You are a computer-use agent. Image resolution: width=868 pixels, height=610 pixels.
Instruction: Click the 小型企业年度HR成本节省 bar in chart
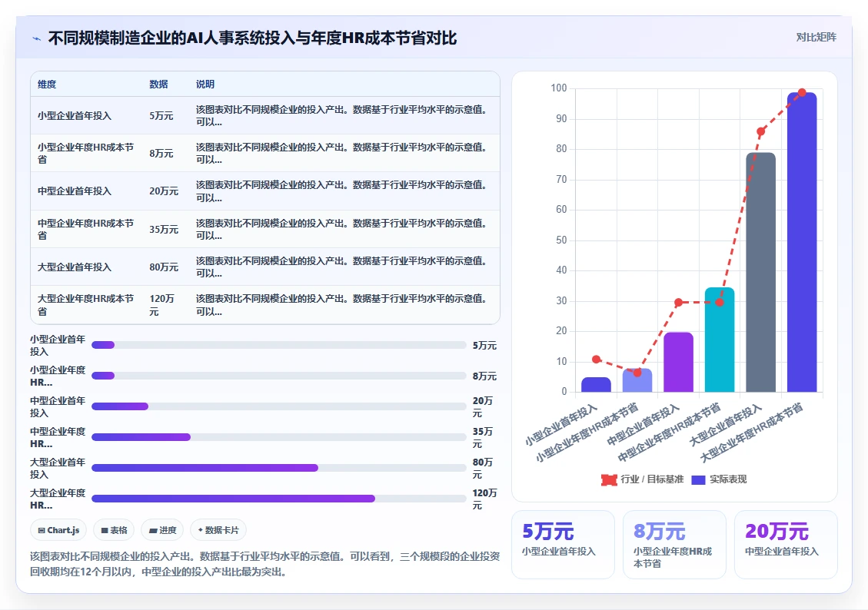[637, 380]
